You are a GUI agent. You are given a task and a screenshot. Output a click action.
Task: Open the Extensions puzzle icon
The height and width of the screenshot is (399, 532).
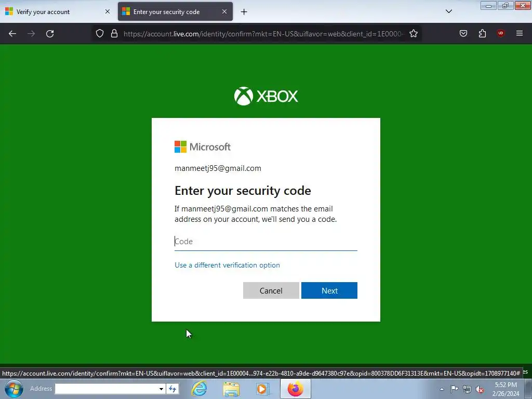[482, 33]
